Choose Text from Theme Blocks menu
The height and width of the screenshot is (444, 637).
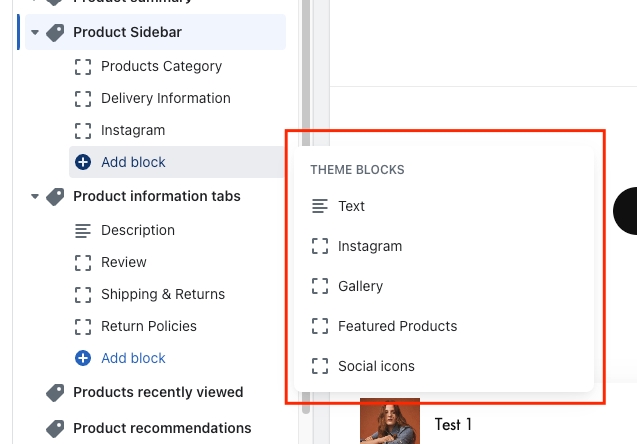click(x=351, y=207)
